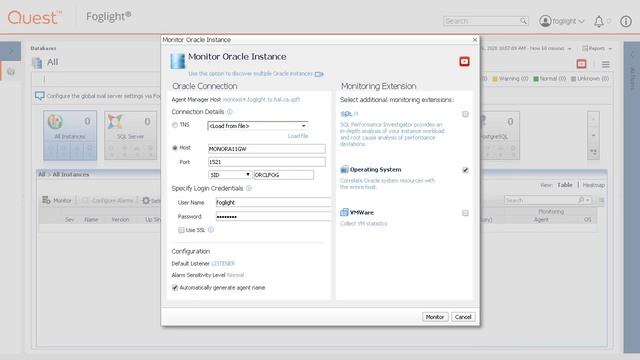640x360 pixels.
Task: Uncheck the Operating System extension checkbox
Action: tap(465, 170)
